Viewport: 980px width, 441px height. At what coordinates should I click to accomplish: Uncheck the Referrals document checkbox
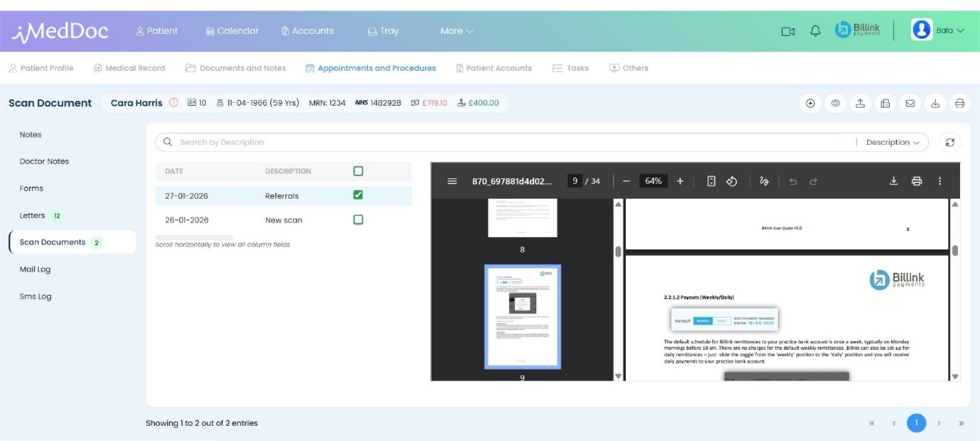(x=358, y=195)
